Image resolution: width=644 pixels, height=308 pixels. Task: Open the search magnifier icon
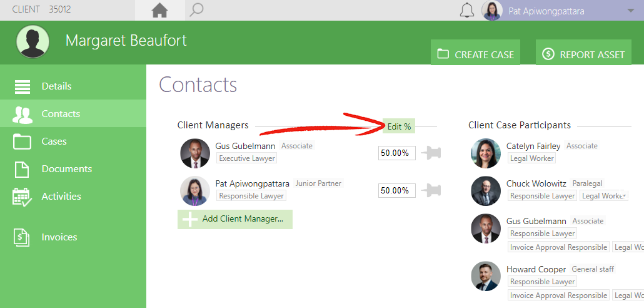point(196,10)
